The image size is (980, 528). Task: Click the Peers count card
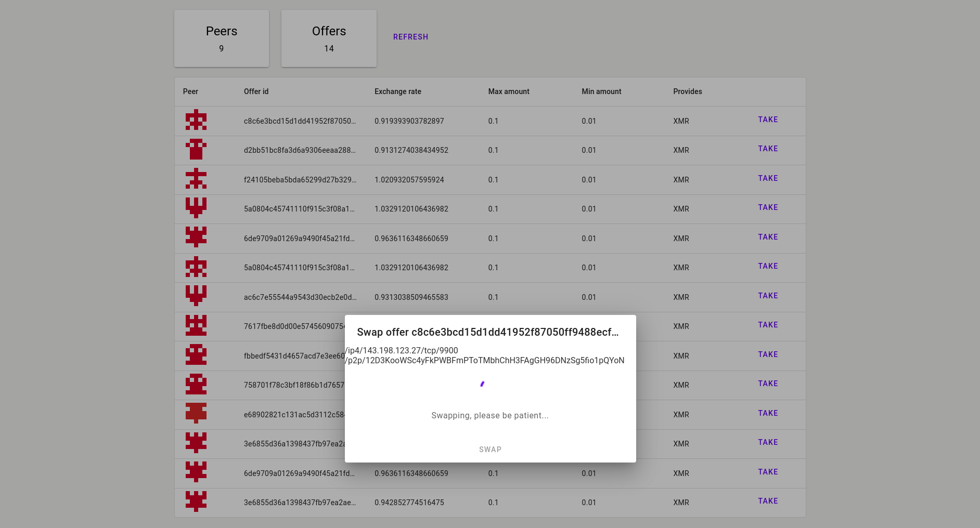pyautogui.click(x=222, y=38)
